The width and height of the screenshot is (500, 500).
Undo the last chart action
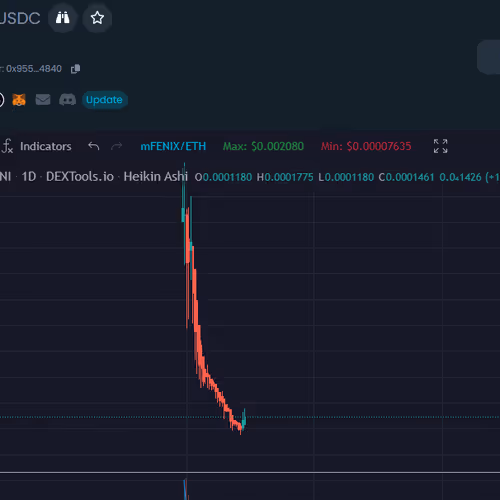click(x=94, y=146)
